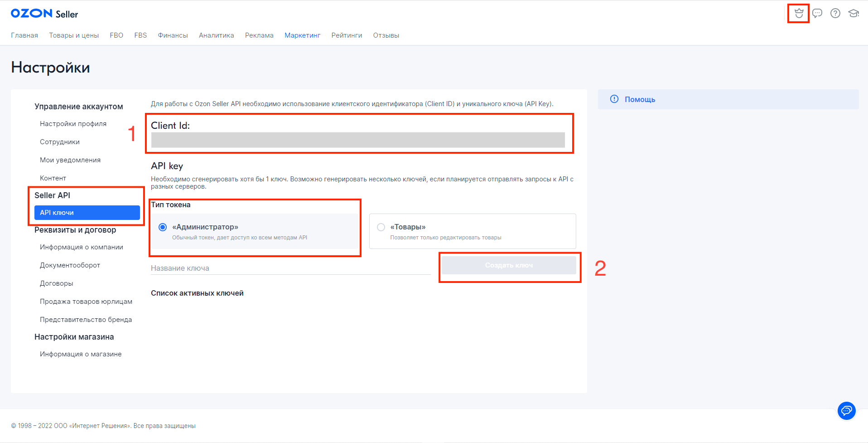Viewport: 868px width, 443px height.
Task: Open the messages speech bubble icon in the header
Action: tap(817, 13)
